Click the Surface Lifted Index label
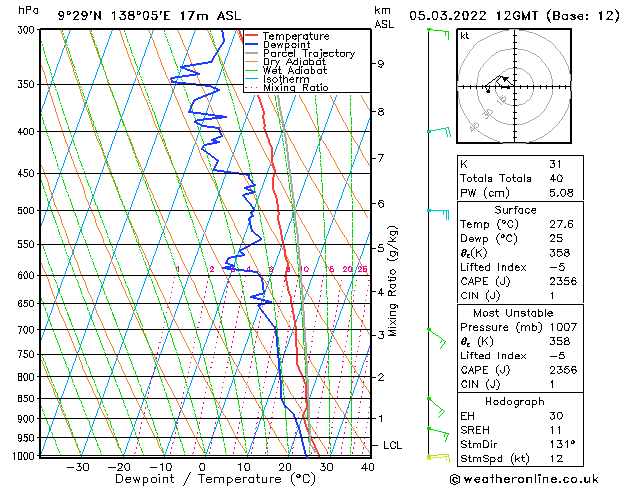This screenshot has height=486, width=629. tap(493, 267)
